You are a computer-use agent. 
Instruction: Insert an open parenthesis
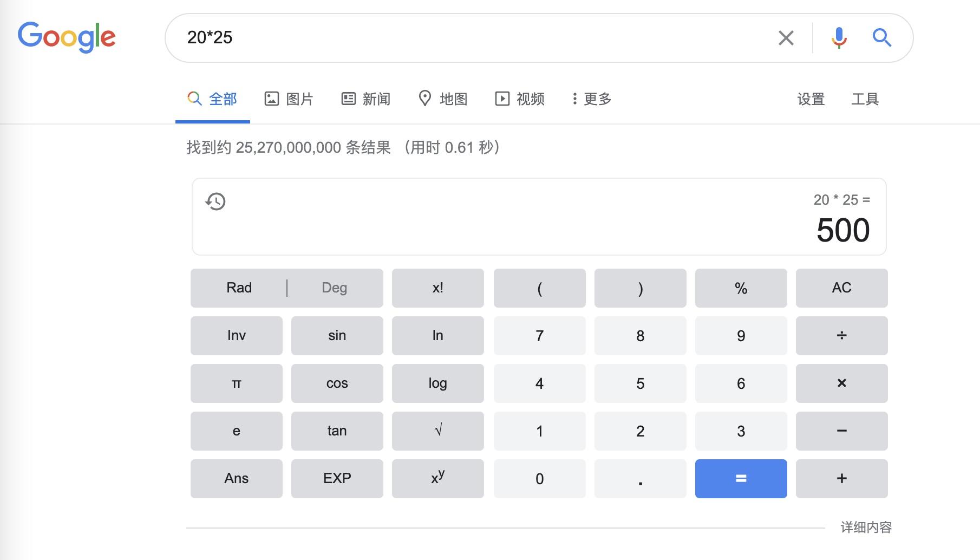(540, 288)
